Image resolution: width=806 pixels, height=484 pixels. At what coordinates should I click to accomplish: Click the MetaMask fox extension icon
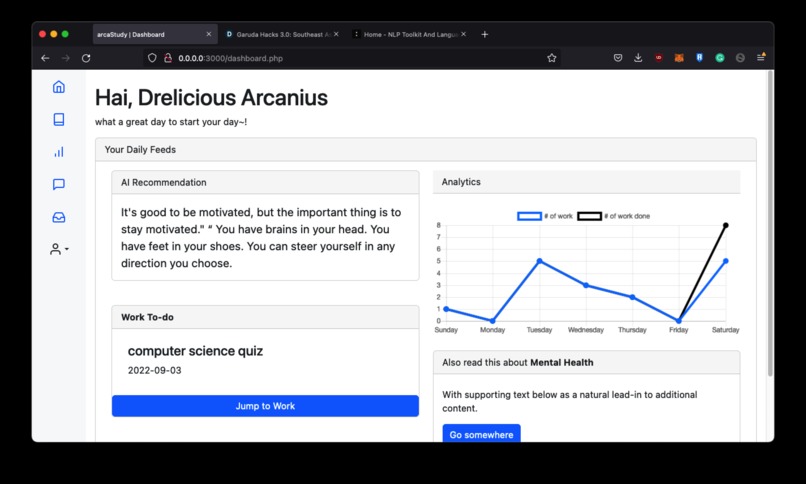tap(679, 58)
